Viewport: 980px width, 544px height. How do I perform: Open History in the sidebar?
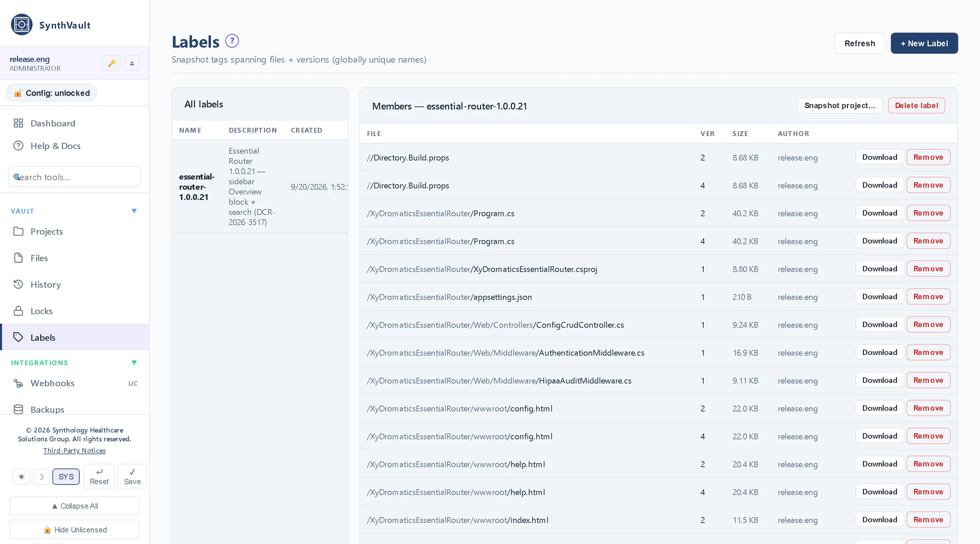point(75,285)
